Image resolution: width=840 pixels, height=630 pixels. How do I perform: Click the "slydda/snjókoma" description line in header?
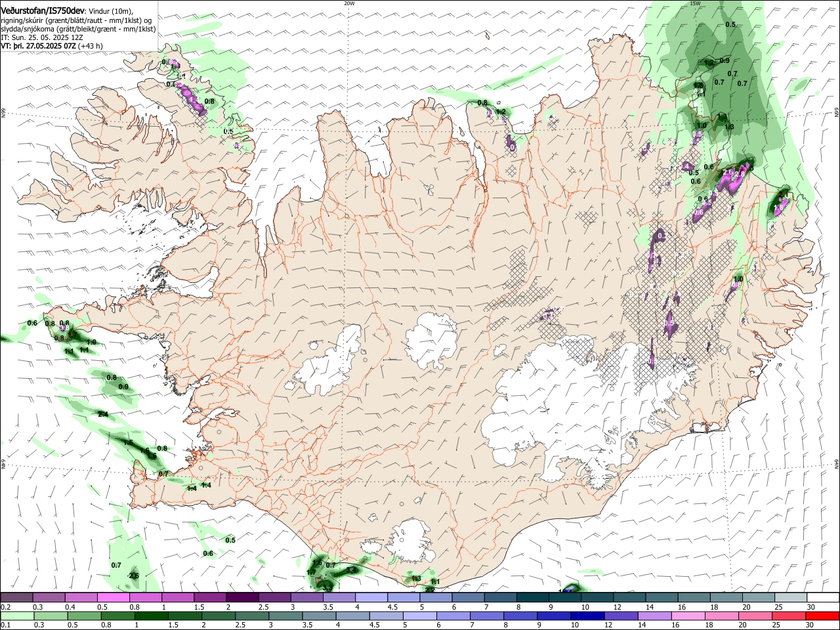pyautogui.click(x=78, y=28)
